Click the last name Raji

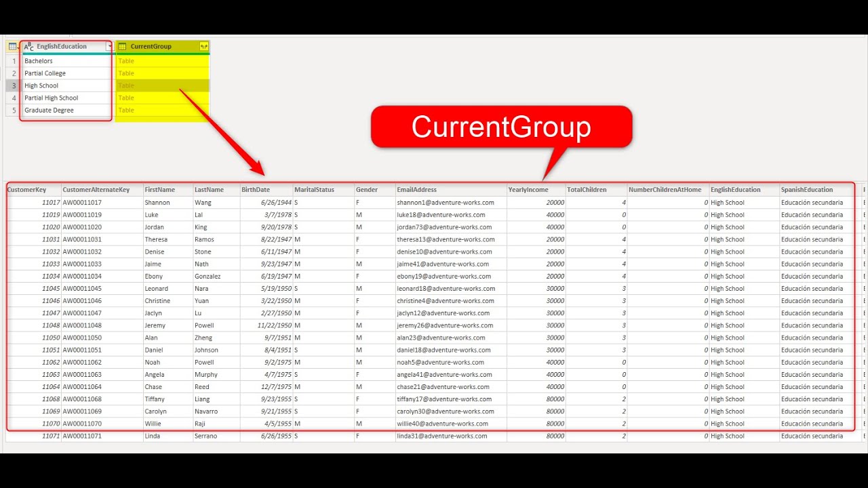coord(200,424)
